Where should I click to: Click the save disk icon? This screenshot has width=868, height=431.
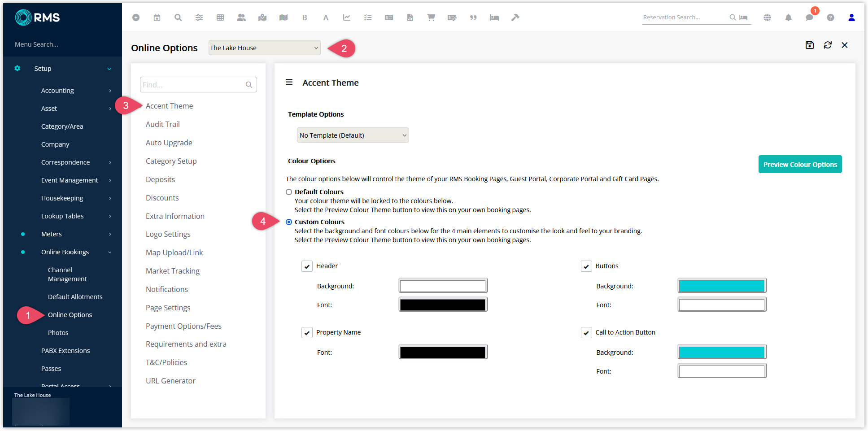pyautogui.click(x=810, y=45)
